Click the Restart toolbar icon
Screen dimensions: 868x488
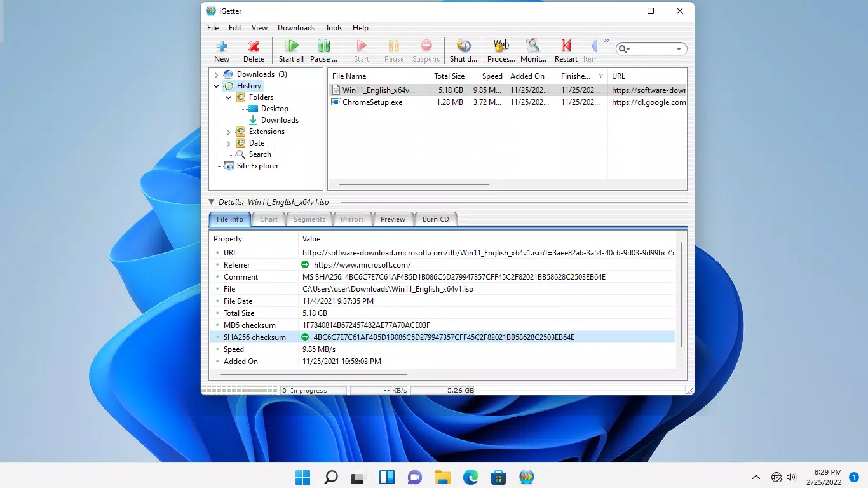click(x=566, y=46)
